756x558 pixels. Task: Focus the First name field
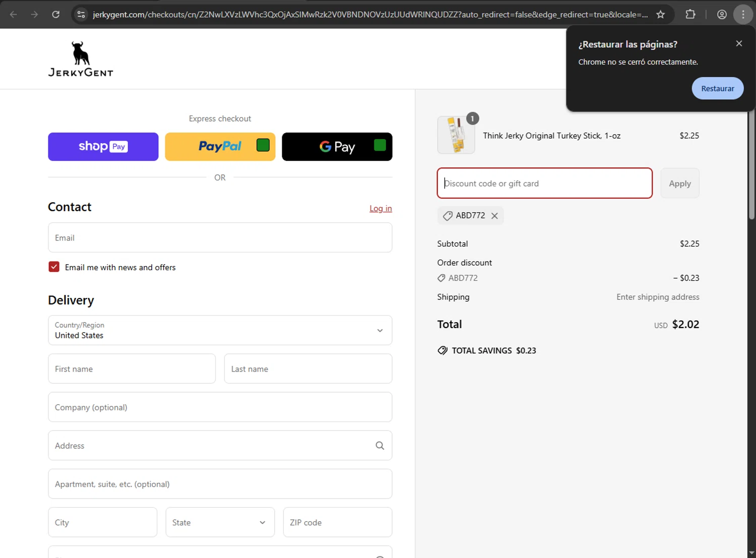(132, 368)
